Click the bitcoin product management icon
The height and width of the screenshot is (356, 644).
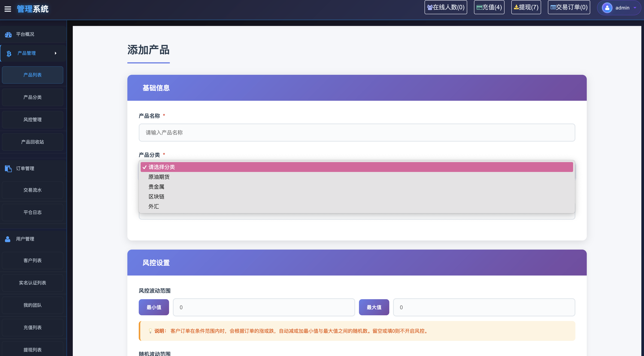click(x=9, y=53)
